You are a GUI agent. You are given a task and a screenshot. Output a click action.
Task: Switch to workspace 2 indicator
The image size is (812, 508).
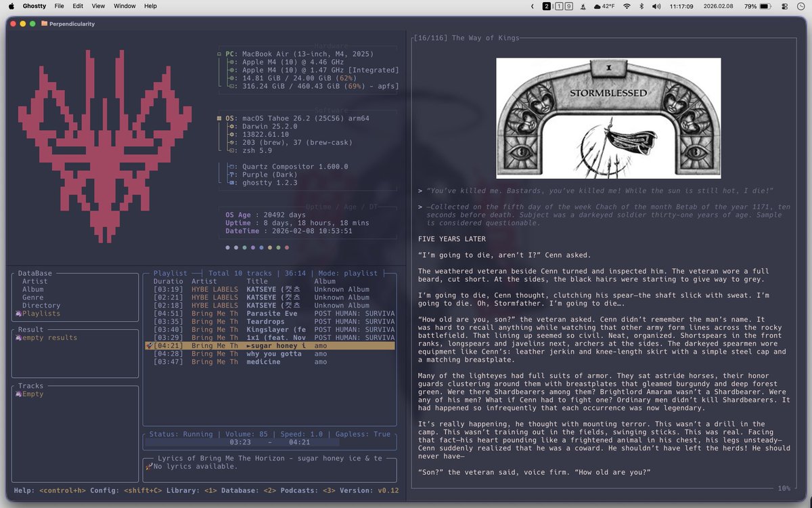(x=547, y=6)
